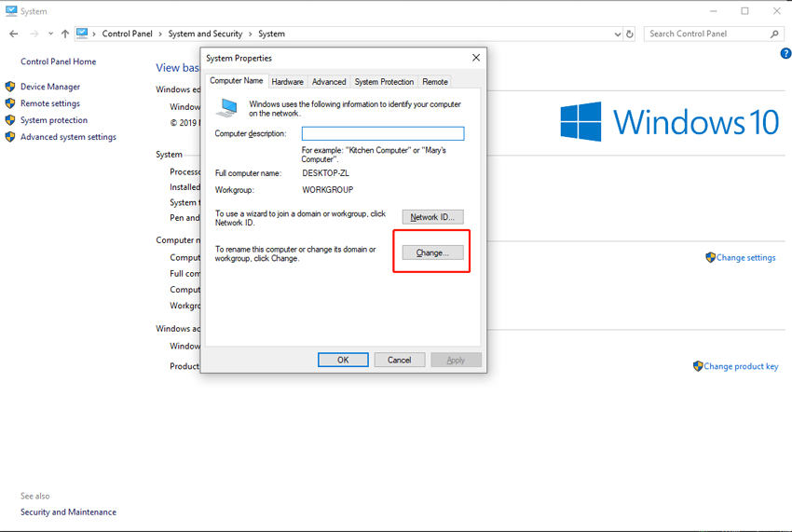This screenshot has height=532, width=792.
Task: Maximize the System window
Action: pyautogui.click(x=744, y=10)
